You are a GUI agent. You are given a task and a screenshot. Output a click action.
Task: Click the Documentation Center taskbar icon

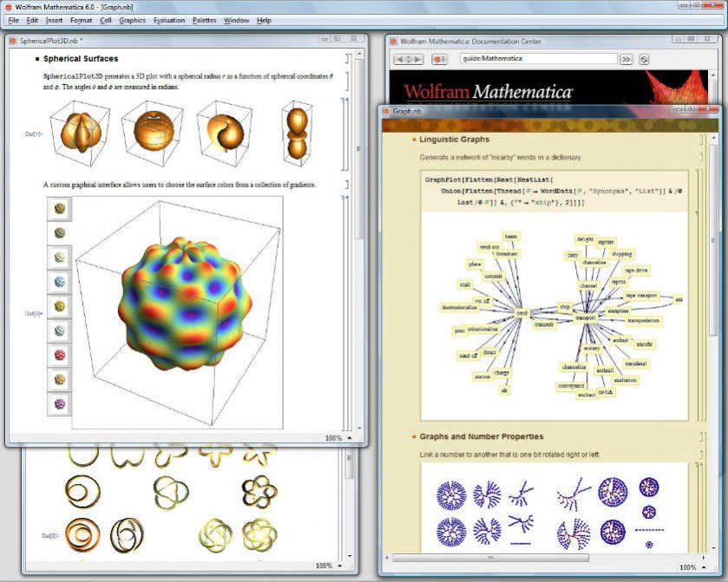(x=393, y=41)
